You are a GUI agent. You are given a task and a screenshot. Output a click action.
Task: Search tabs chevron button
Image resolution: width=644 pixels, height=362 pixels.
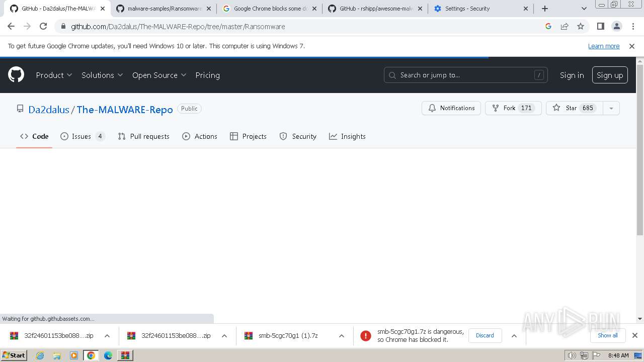[584, 9]
